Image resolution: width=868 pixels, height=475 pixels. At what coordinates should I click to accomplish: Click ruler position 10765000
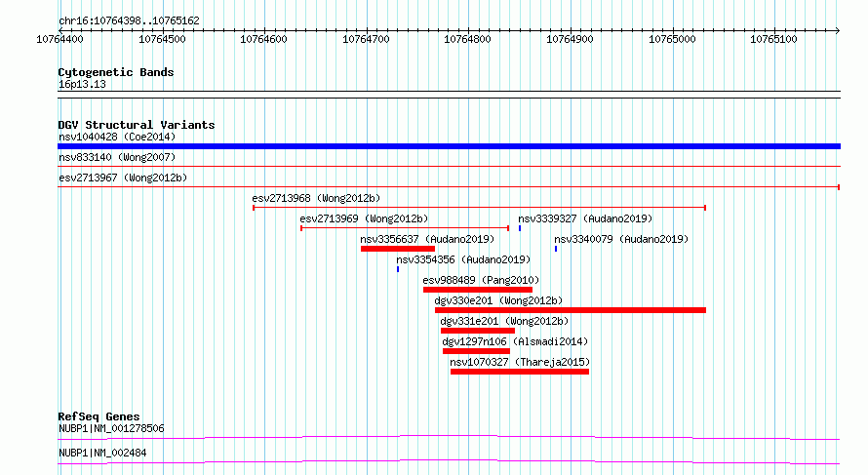click(x=672, y=39)
